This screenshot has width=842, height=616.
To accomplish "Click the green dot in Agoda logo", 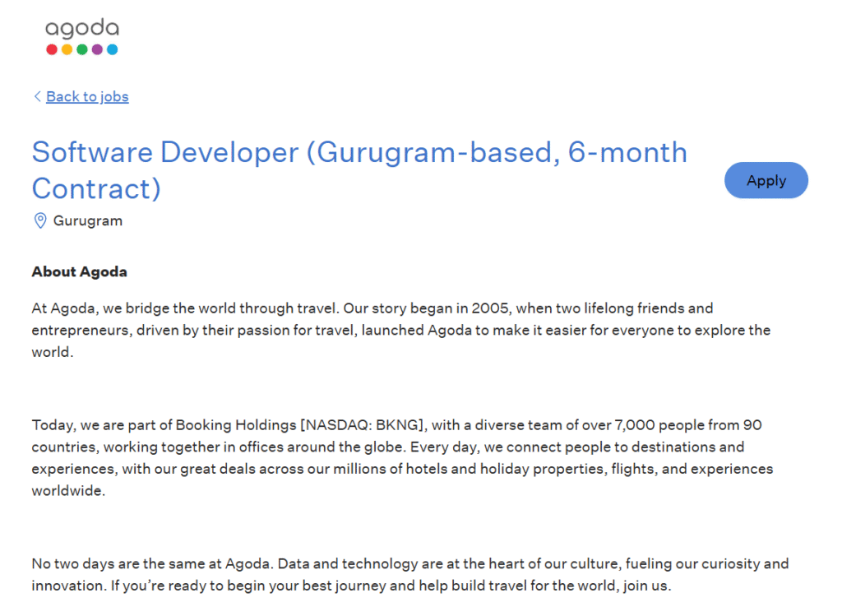I will 82,49.
